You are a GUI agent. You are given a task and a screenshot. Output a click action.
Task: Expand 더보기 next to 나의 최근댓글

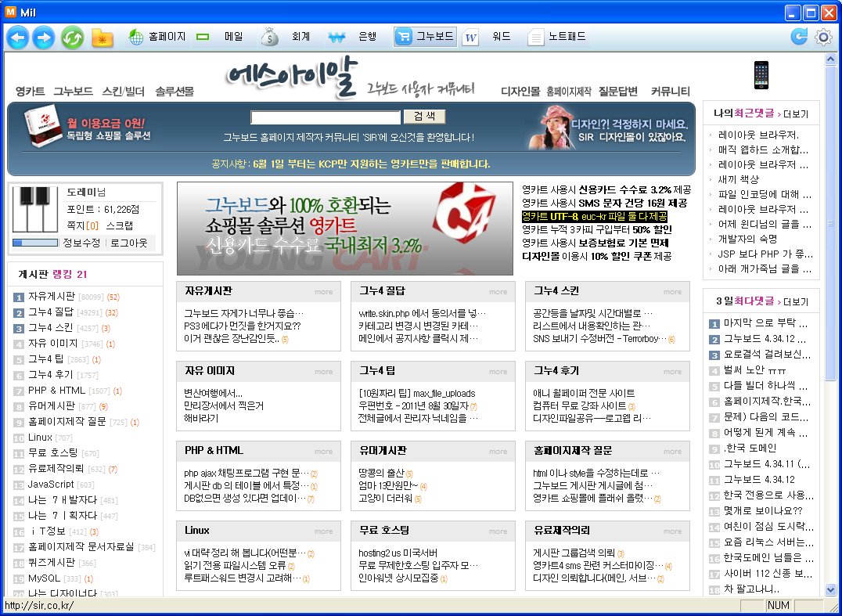click(795, 113)
